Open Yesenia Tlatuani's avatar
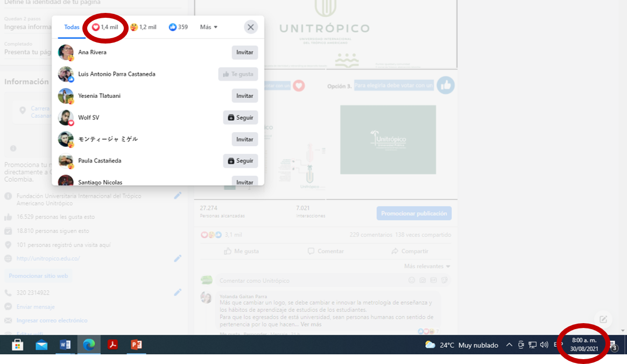Screen dimensions: 627x364 (x=66, y=96)
